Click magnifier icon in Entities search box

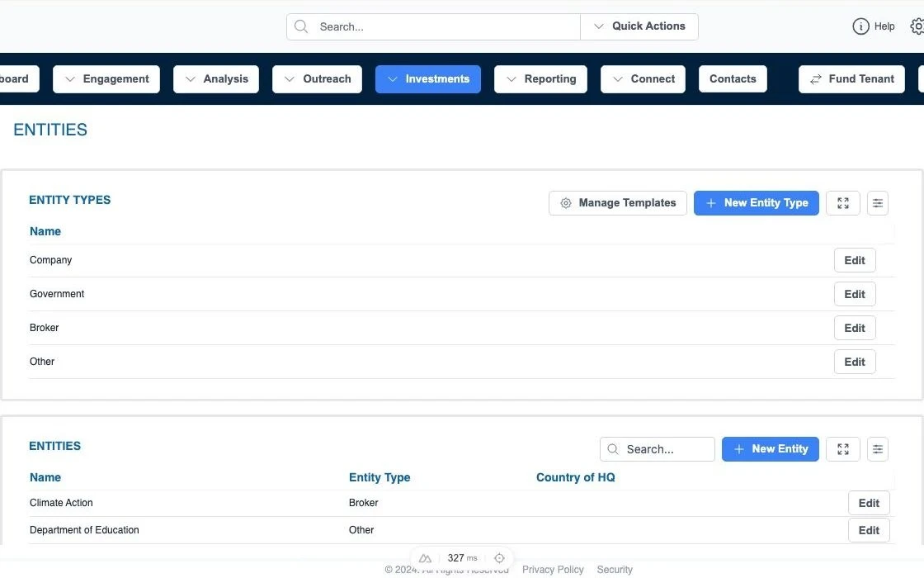[x=613, y=449]
